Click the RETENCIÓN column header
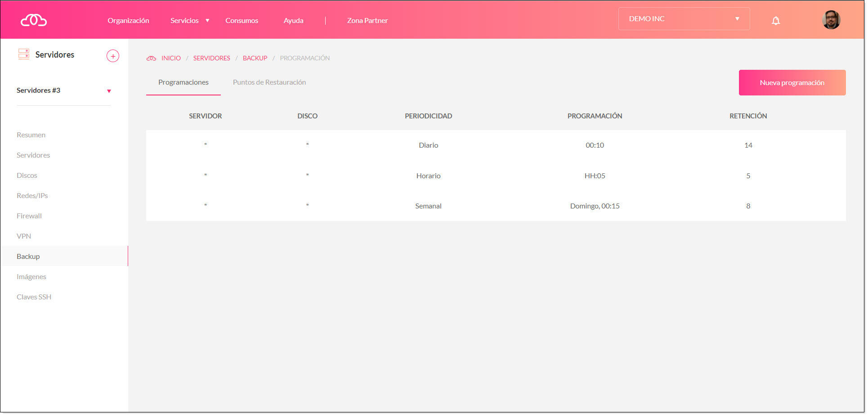Viewport: 868px width, 416px height. [748, 116]
